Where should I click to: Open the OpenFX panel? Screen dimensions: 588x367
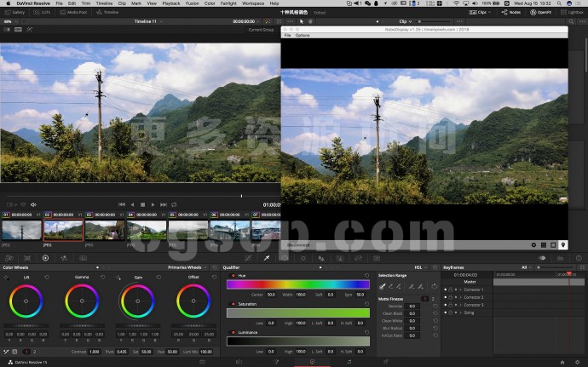541,13
